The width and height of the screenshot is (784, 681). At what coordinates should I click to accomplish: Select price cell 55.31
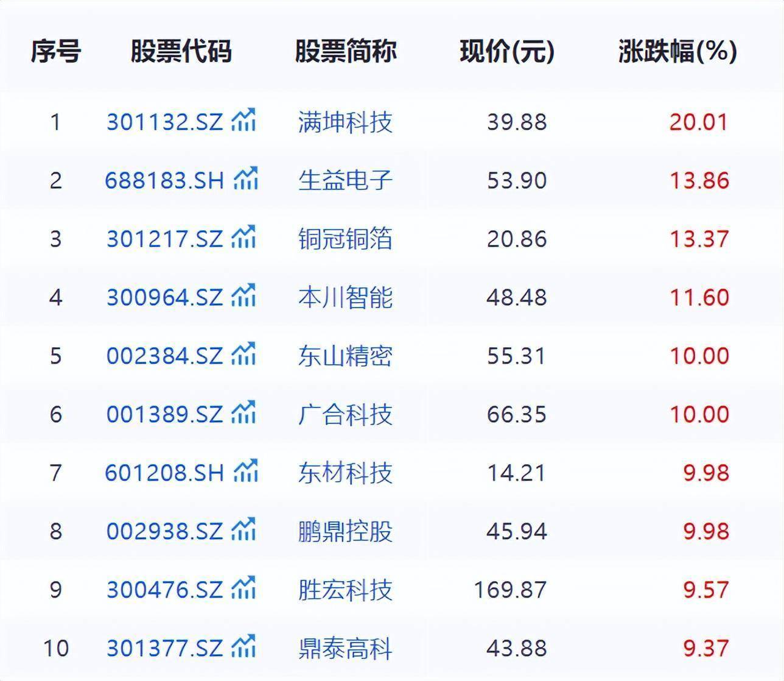516,356
